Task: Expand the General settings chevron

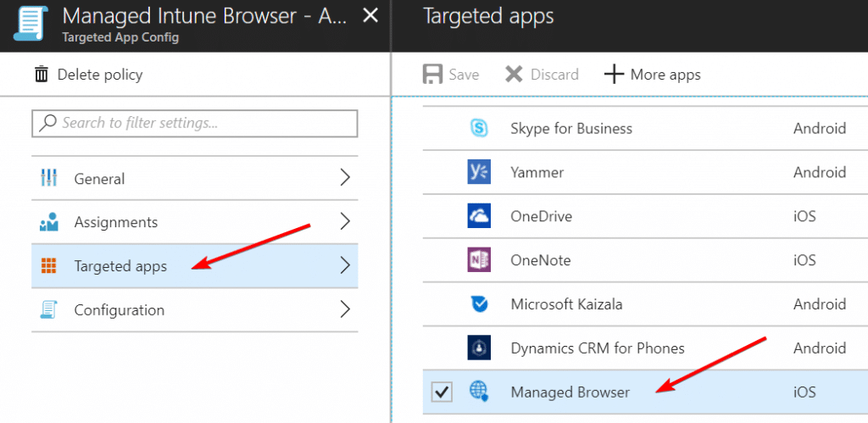Action: [344, 178]
